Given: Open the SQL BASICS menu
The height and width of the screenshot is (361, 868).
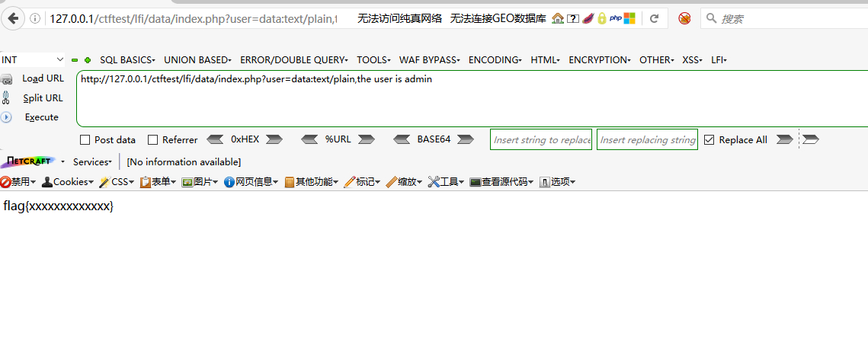Looking at the screenshot, I should 127,60.
